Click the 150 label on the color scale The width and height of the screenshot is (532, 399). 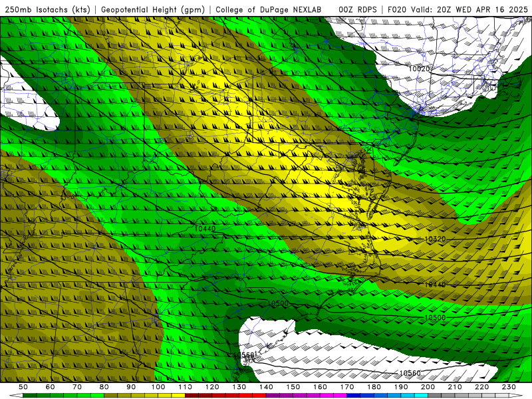(293, 387)
